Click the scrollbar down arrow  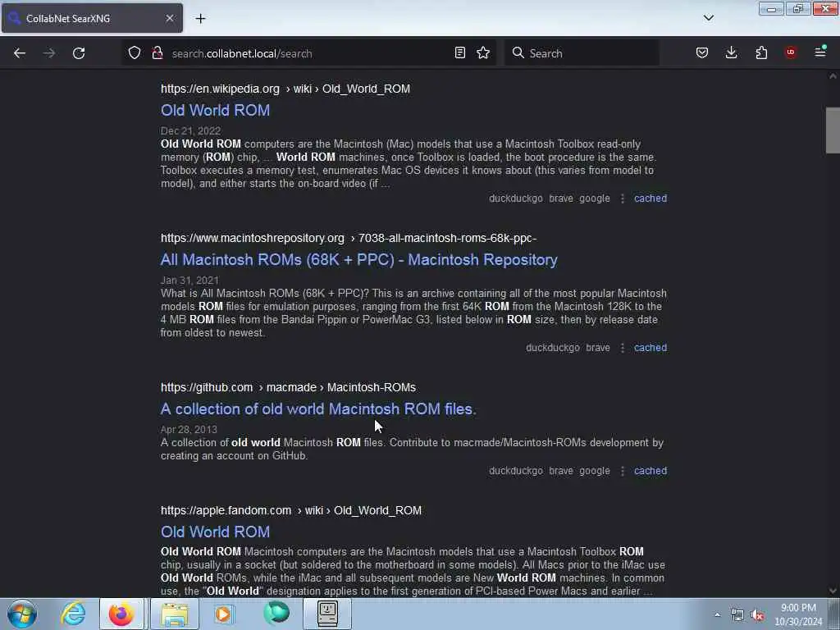tap(833, 591)
